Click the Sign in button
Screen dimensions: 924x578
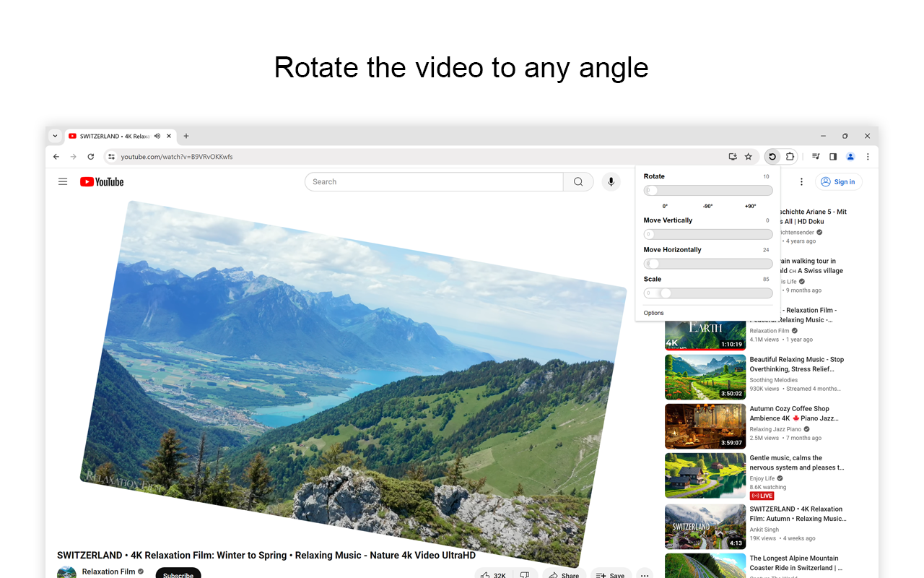[x=838, y=181]
